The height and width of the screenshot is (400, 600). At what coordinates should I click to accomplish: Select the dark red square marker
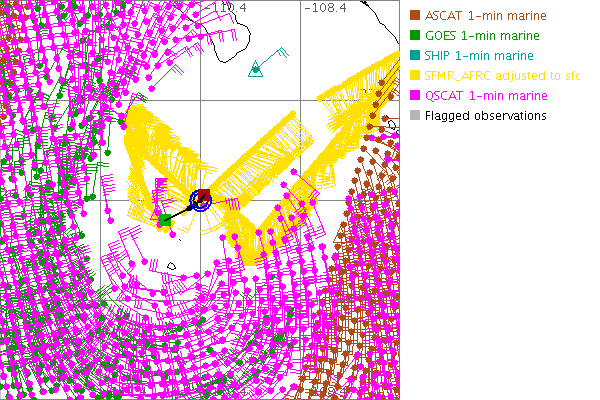click(204, 195)
